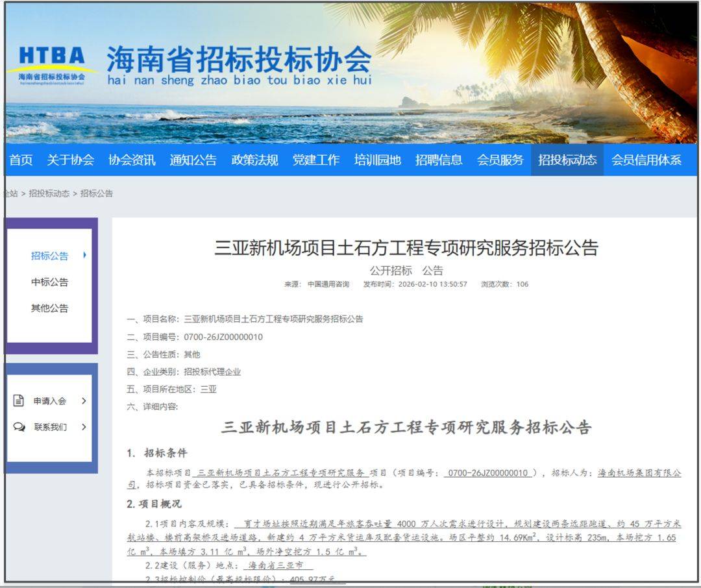
Task: Open 会员信用体系 in the navigation bar
Action: (x=646, y=160)
